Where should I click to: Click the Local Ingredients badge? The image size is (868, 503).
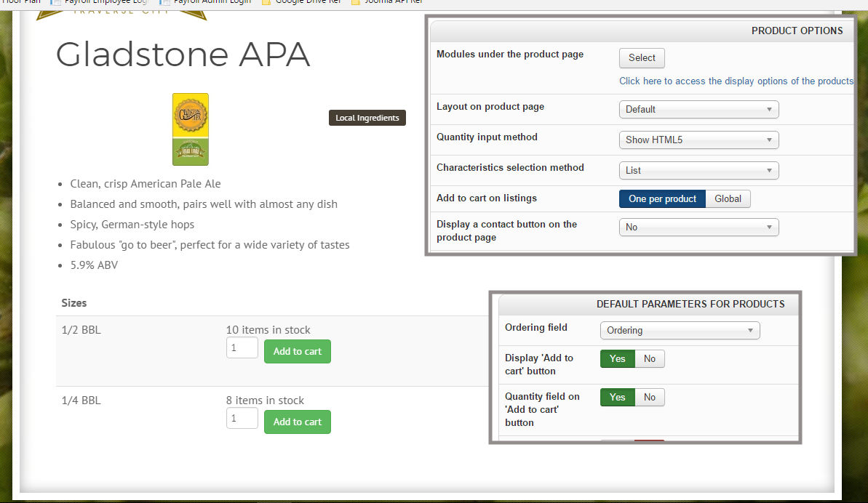(367, 118)
